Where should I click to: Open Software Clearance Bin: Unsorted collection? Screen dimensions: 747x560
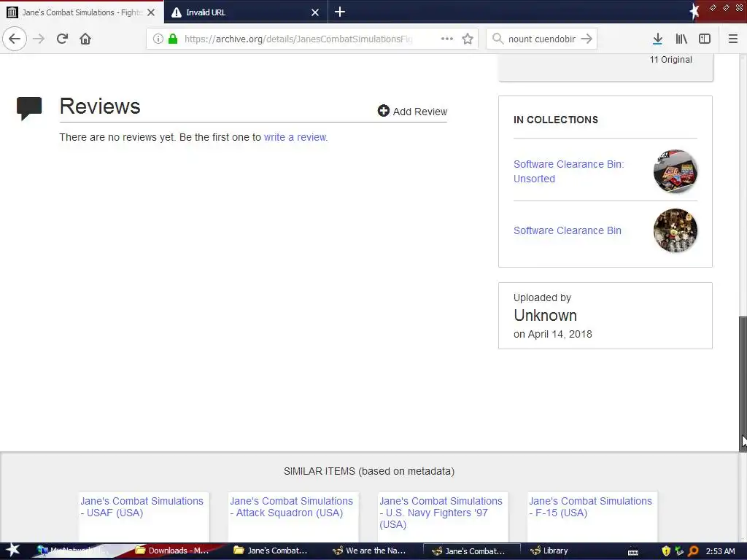click(568, 171)
